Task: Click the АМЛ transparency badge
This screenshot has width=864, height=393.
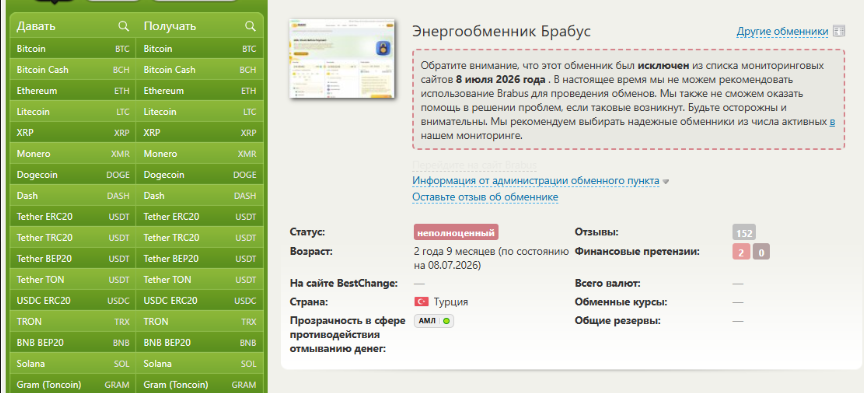Action: [434, 320]
